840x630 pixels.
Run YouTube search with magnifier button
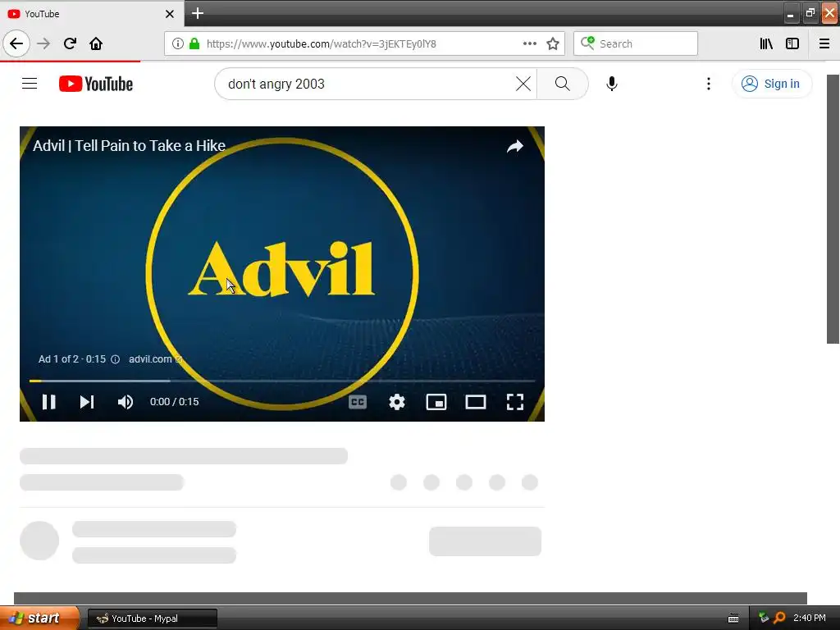tap(563, 84)
